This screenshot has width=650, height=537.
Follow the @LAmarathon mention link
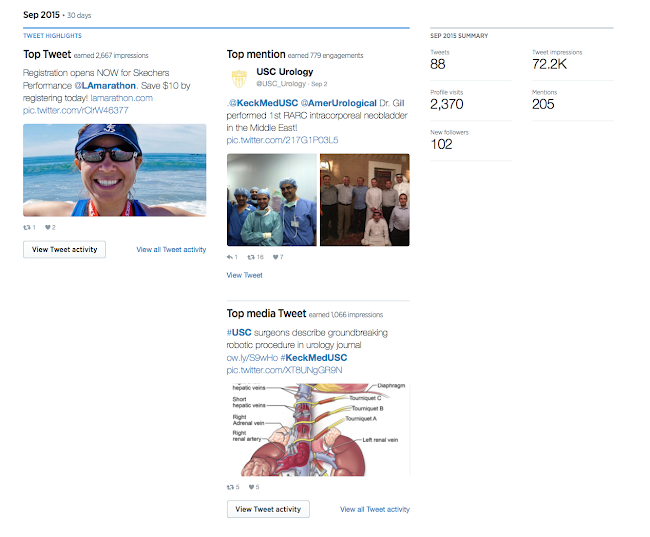105,85
